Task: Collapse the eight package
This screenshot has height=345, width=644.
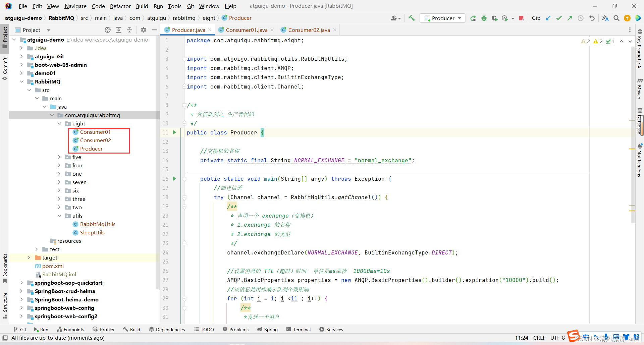Action: 59,123
